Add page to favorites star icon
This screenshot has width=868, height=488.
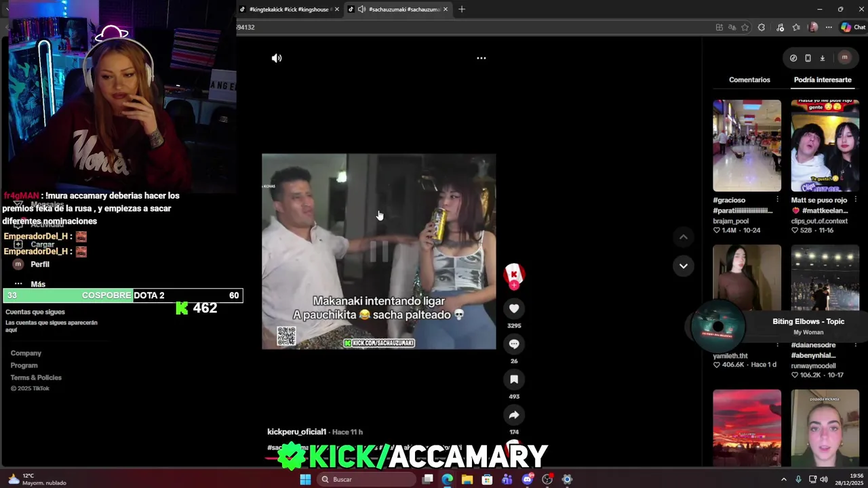pyautogui.click(x=745, y=27)
